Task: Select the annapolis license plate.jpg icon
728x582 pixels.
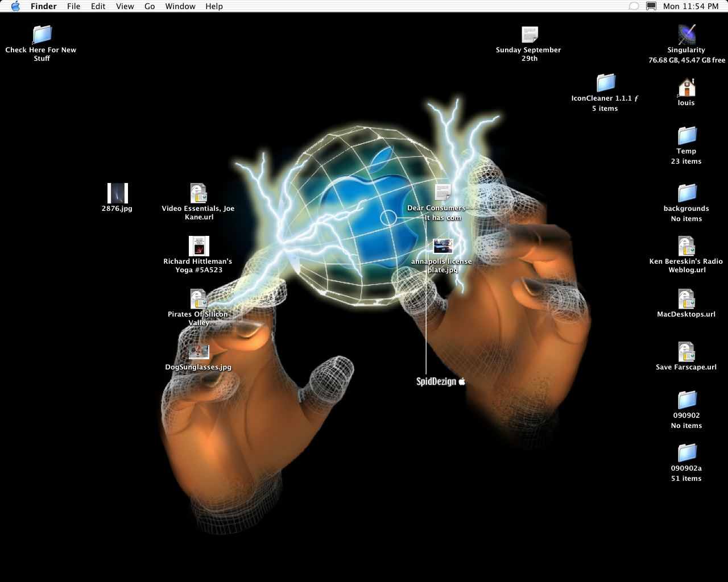Action: (x=442, y=246)
